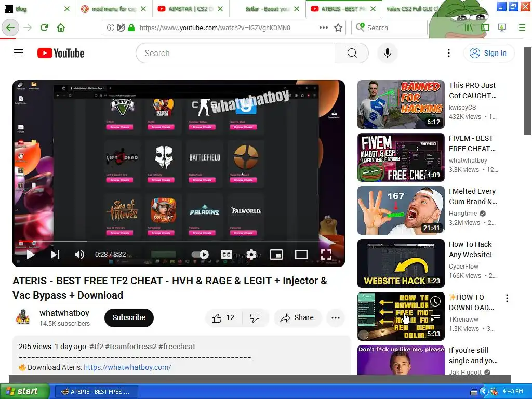Image resolution: width=532 pixels, height=399 pixels.
Task: Open the browser hamburger menu
Action: tap(522, 28)
